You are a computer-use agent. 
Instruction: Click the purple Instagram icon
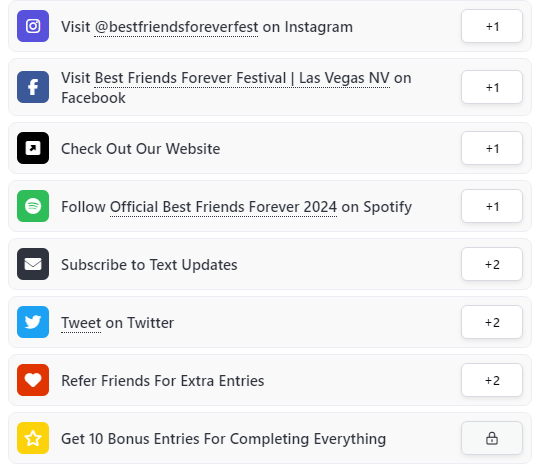coord(33,26)
